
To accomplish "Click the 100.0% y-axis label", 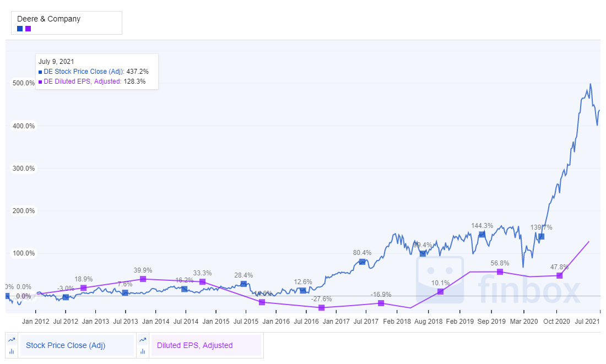I will 24,253.
